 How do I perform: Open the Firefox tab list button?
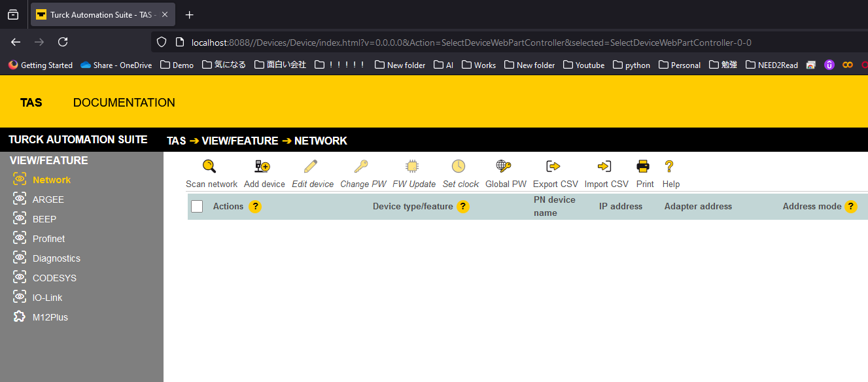pos(13,14)
